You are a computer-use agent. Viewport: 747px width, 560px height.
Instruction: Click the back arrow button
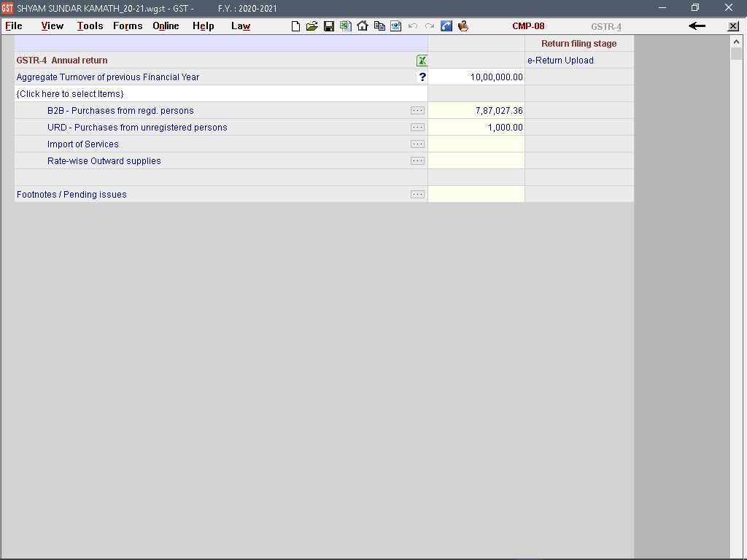pyautogui.click(x=697, y=26)
